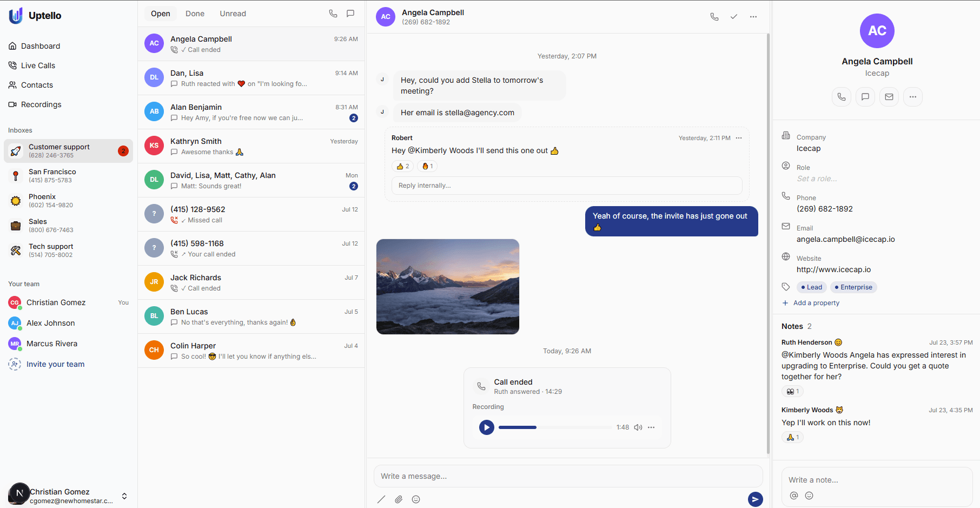The height and width of the screenshot is (508, 980).
Task: Click the 'Write a message' input field
Action: point(567,476)
